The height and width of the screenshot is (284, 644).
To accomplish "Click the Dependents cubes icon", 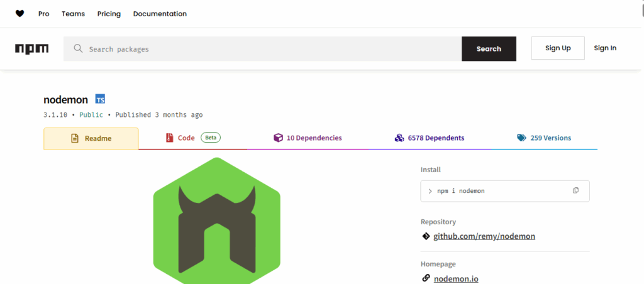I will coord(399,138).
